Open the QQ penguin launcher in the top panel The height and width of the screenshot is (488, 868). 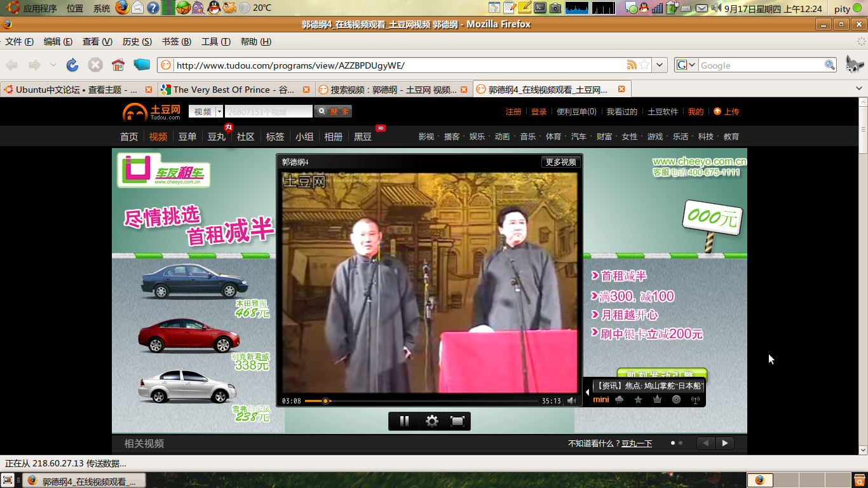click(214, 8)
